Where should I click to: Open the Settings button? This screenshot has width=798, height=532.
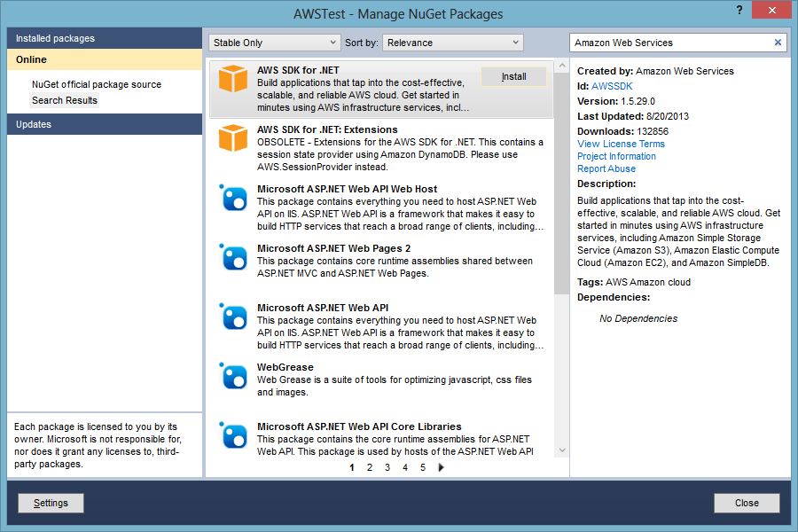coord(51,503)
